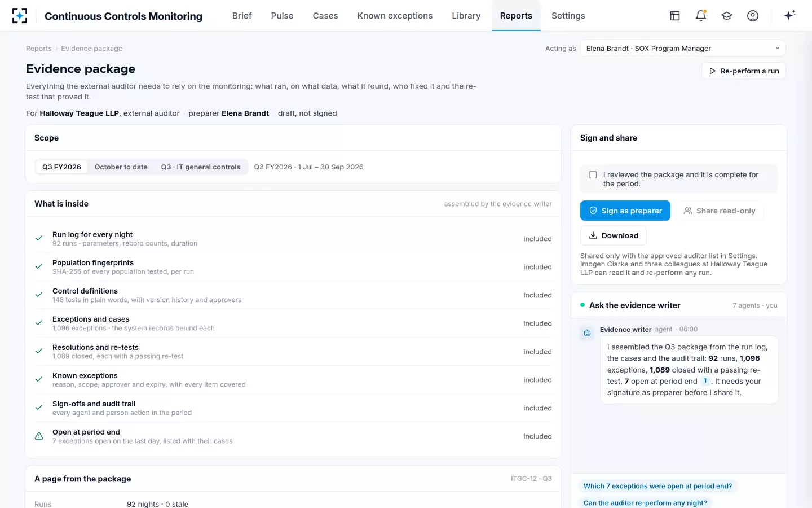Open the Settings tab
The width and height of the screenshot is (812, 508).
coord(568,16)
